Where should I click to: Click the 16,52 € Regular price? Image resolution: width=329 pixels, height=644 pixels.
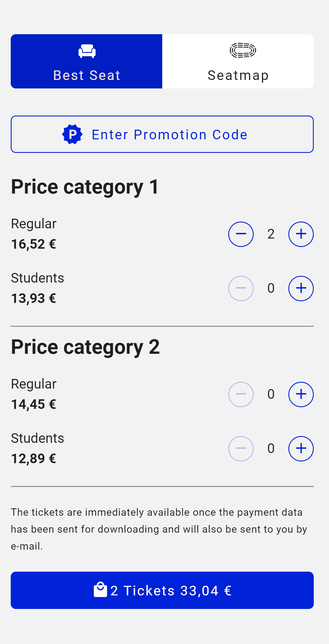(34, 244)
